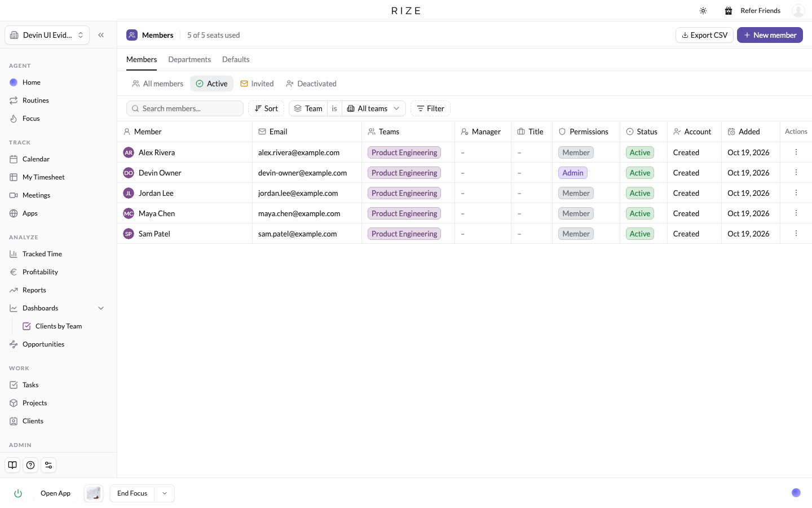Open Reports in sidebar

tap(58, 290)
